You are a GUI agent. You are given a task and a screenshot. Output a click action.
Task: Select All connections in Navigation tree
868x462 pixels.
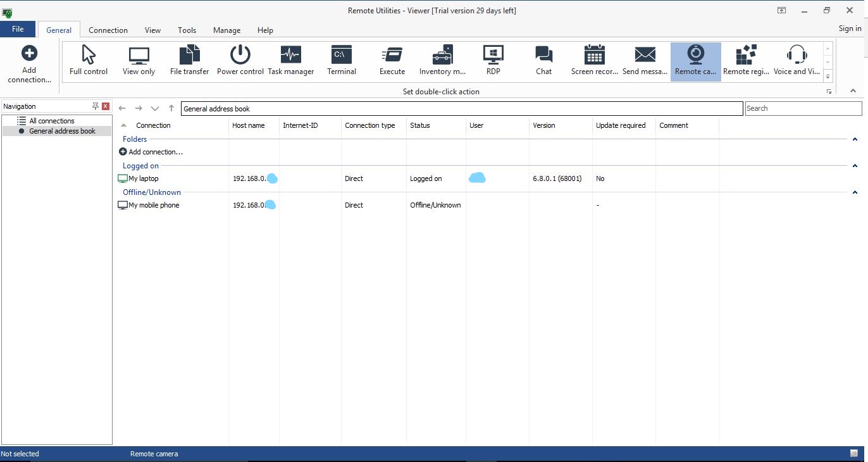tap(52, 121)
